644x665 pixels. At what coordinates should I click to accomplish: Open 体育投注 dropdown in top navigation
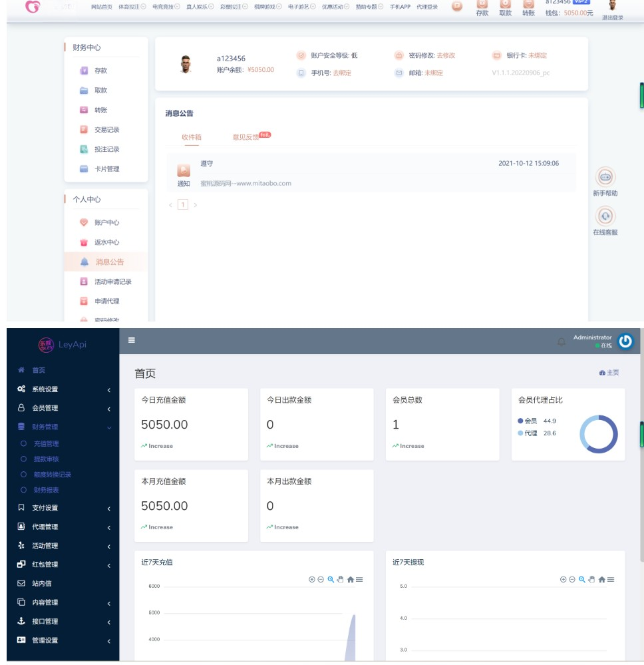pos(132,7)
